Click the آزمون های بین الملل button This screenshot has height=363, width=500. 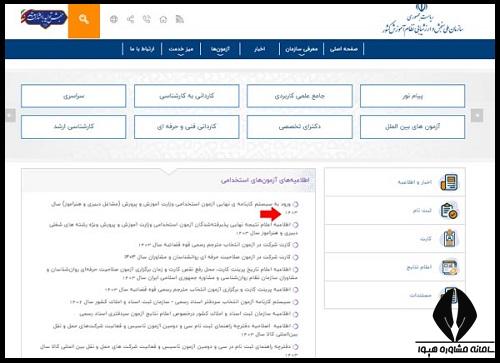pyautogui.click(x=412, y=127)
